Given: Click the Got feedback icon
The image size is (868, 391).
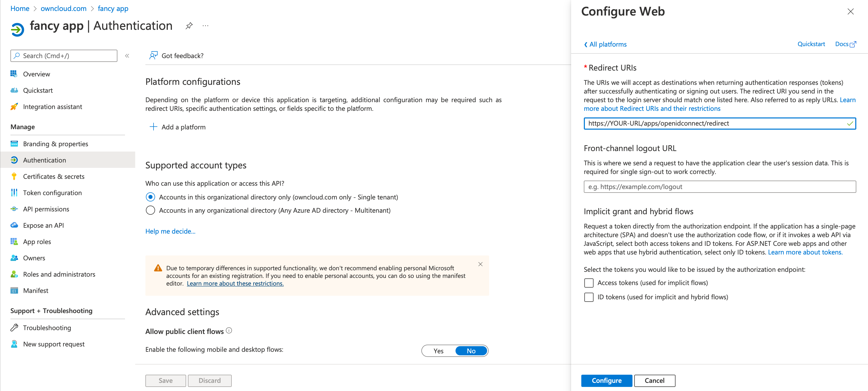Looking at the screenshot, I should [x=153, y=55].
